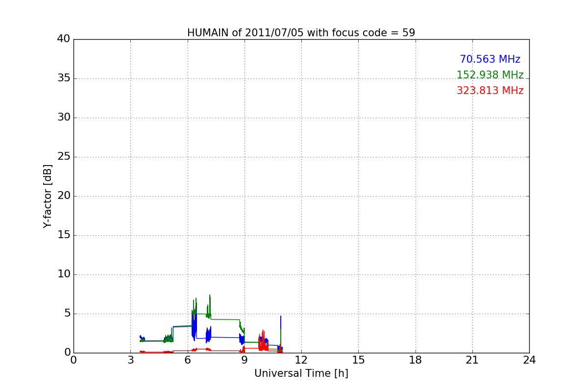588x392 pixels.
Task: Click y-axis tick label '40'
Action: coord(64,39)
